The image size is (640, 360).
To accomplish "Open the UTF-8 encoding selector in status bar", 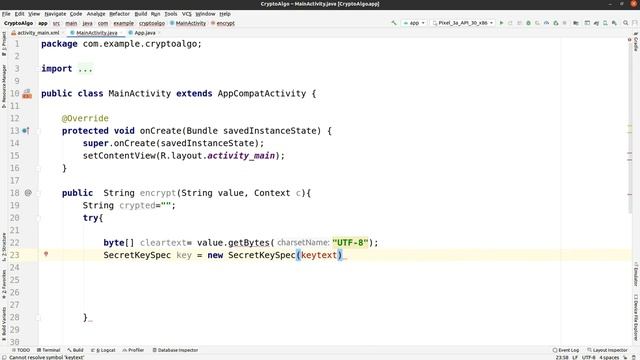I will [589, 357].
